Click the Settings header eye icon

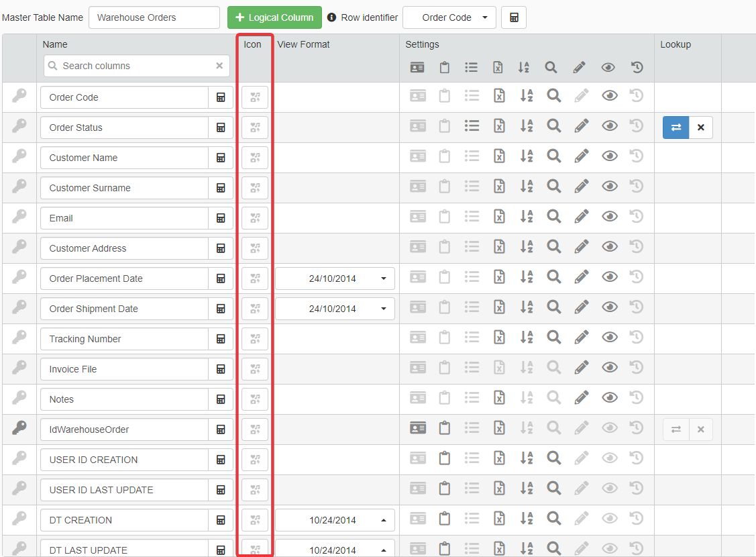pos(609,67)
